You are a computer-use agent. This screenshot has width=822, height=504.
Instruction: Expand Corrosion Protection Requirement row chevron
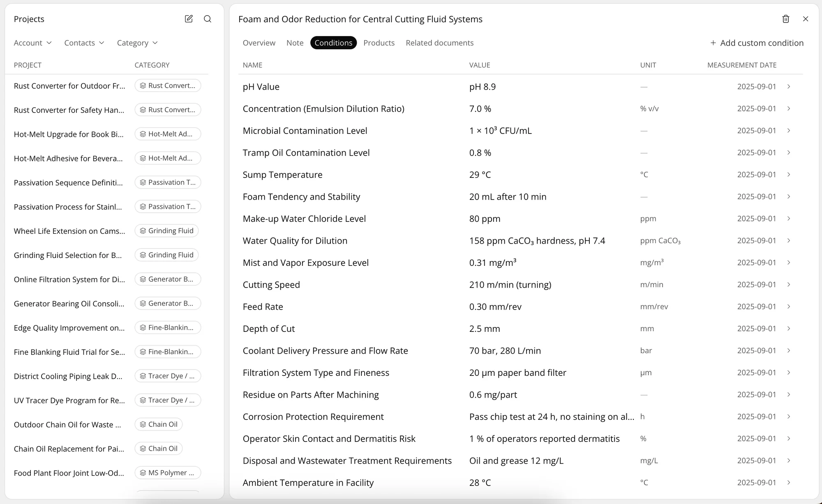click(789, 417)
